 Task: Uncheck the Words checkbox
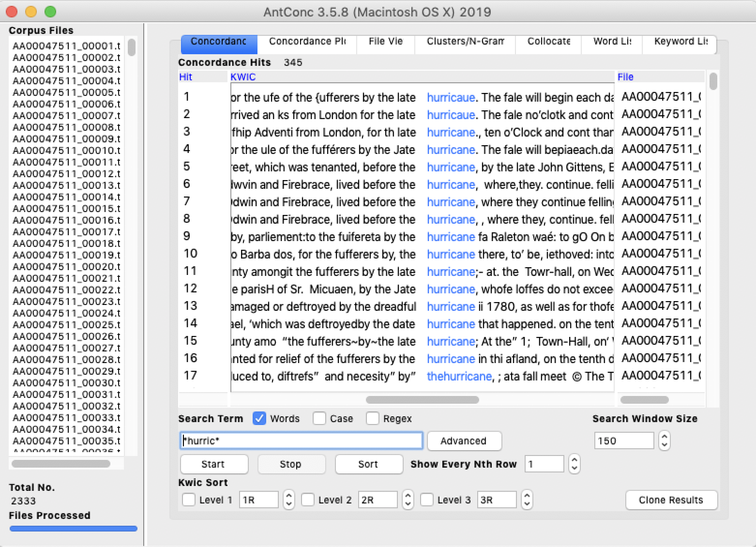click(x=259, y=419)
